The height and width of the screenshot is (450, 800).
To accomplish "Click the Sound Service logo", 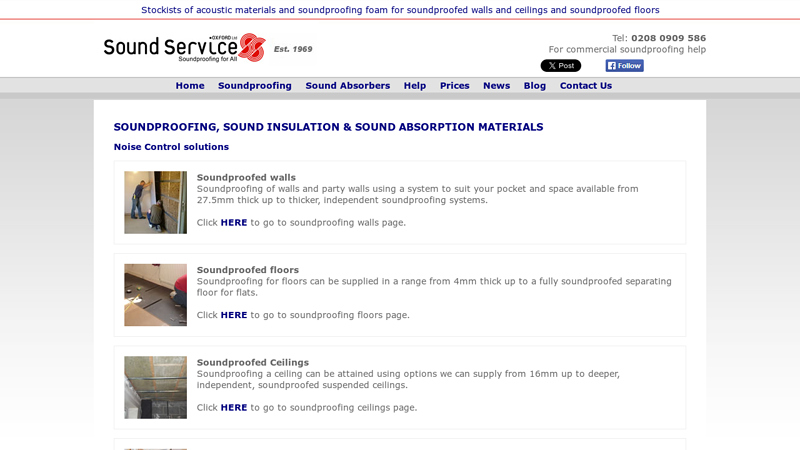I will point(185,48).
